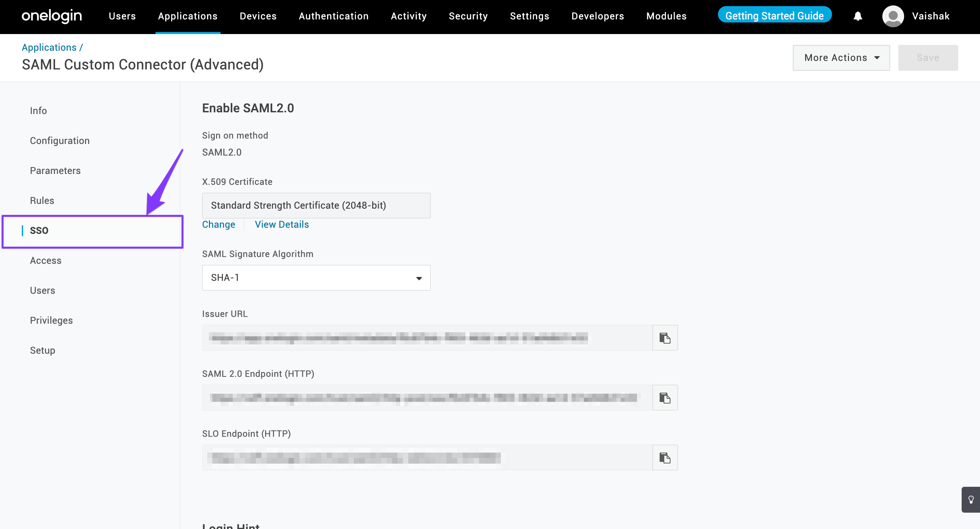Copy the SLO Endpoint URL
The width and height of the screenshot is (980, 529).
click(665, 458)
